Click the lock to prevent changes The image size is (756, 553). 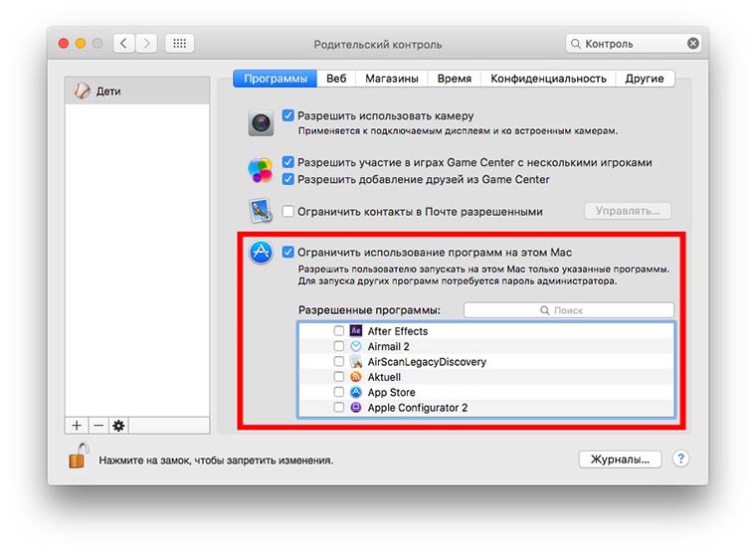tap(79, 457)
